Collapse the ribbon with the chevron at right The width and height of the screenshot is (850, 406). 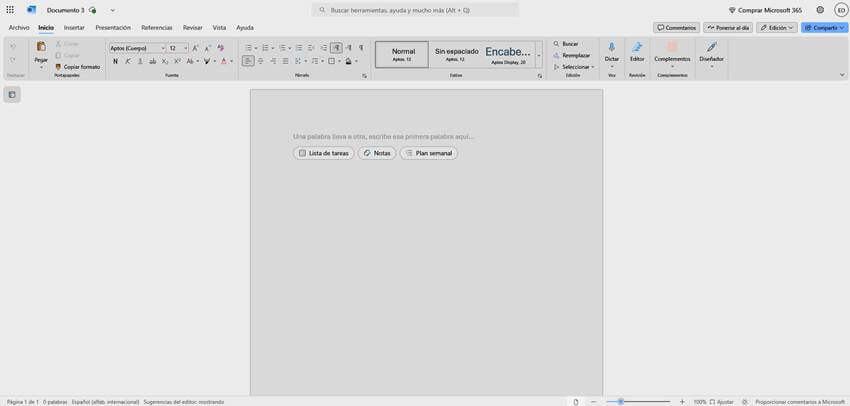coord(842,75)
